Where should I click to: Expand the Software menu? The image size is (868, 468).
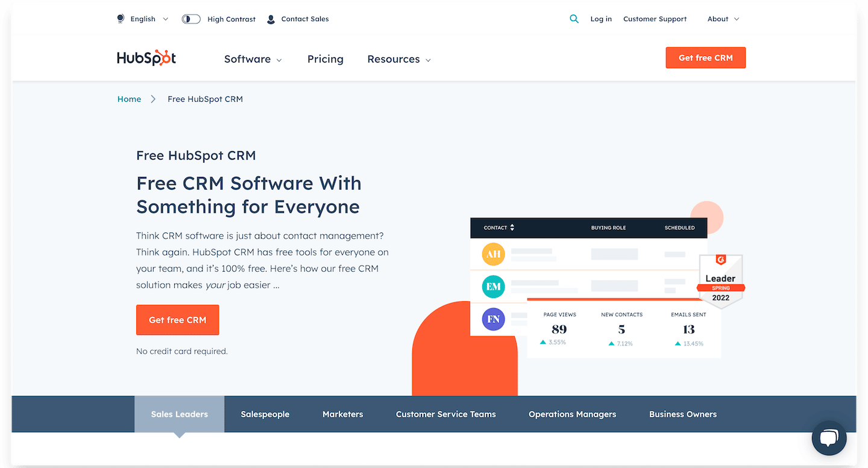click(253, 59)
